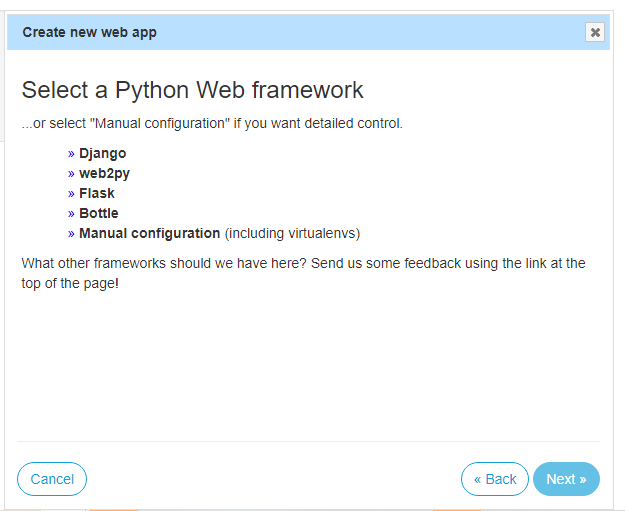Image resolution: width=625 pixels, height=511 pixels.
Task: Click the '(including virtualenvs)' text
Action: (x=292, y=233)
